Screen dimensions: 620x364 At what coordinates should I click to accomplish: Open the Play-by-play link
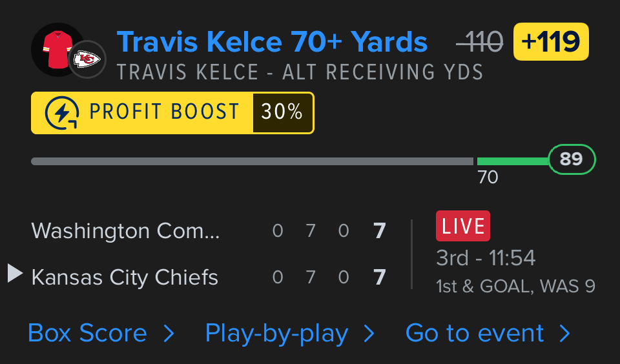point(276,333)
